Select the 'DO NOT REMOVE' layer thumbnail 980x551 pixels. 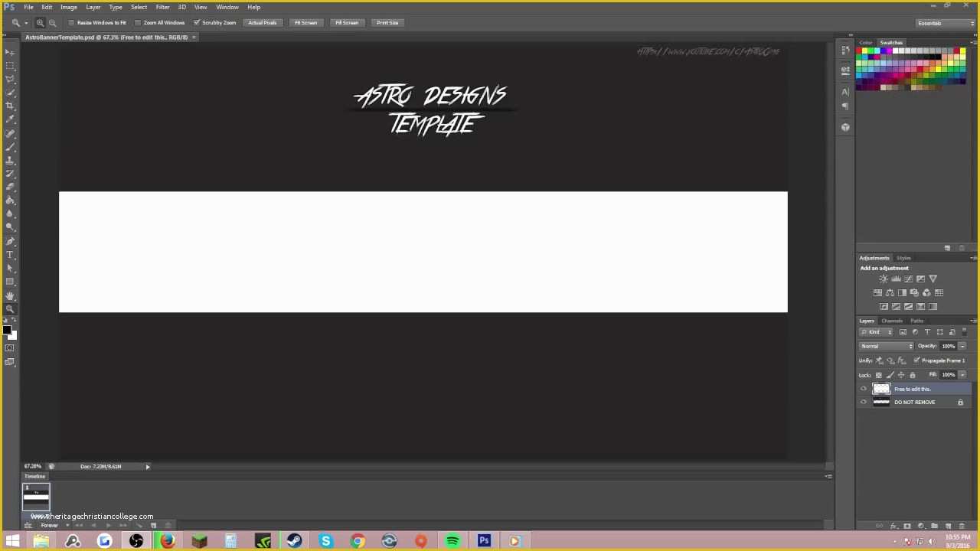pyautogui.click(x=881, y=403)
